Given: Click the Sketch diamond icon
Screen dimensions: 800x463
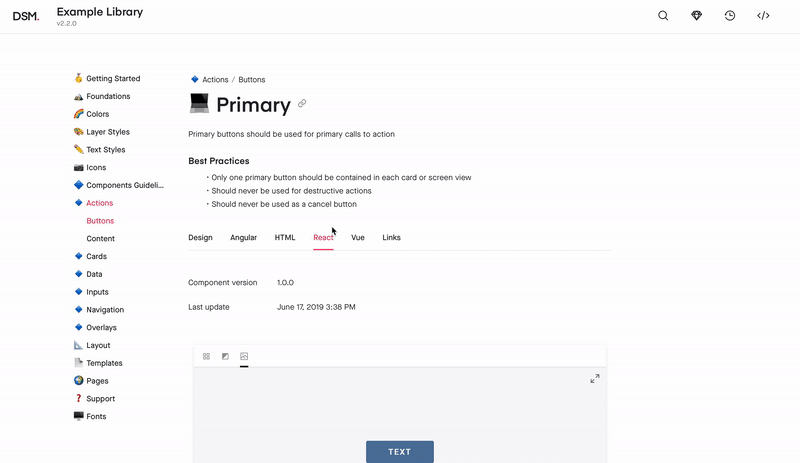Looking at the screenshot, I should (696, 16).
